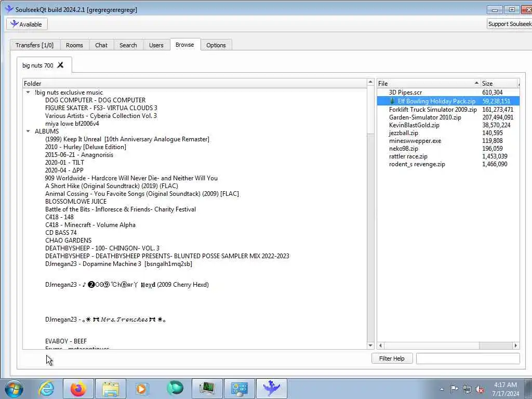
Task: Select DJmegan23 - Dopamine Machine 3 folder
Action: 118,264
